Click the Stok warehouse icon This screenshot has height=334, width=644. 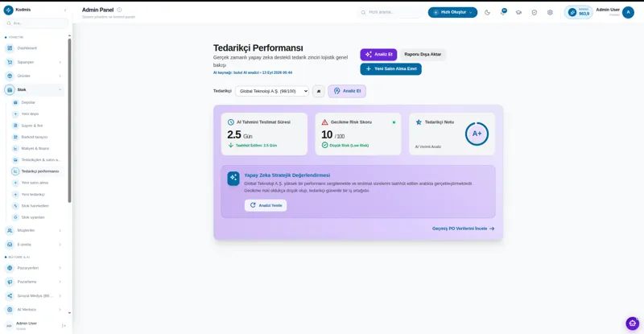(x=10, y=89)
